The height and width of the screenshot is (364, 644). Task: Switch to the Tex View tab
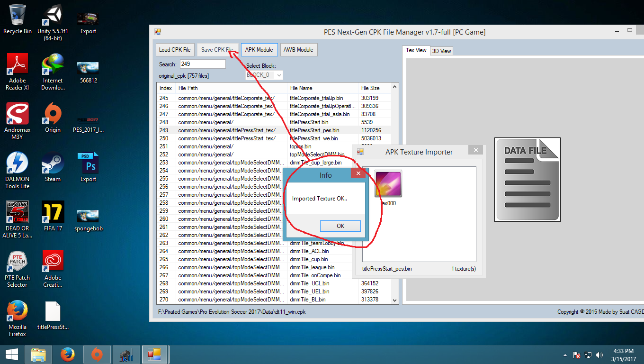416,50
